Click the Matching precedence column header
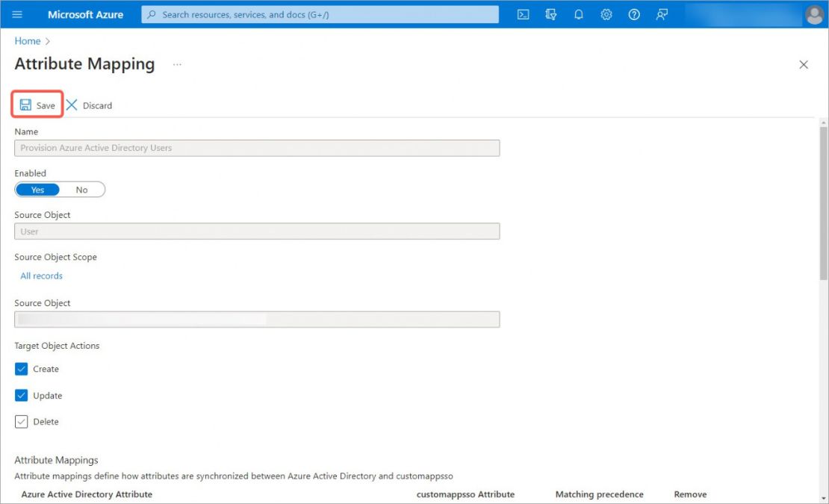The height and width of the screenshot is (504, 829). (599, 494)
